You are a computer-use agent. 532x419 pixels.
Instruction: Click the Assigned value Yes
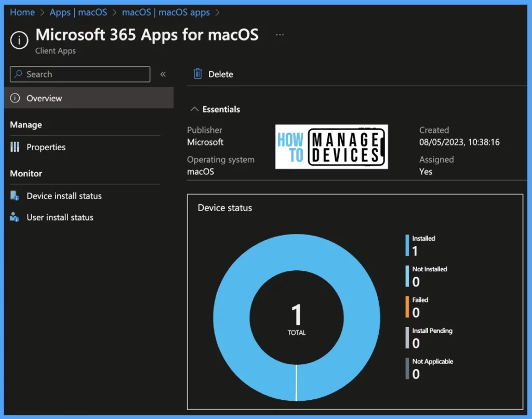click(425, 172)
